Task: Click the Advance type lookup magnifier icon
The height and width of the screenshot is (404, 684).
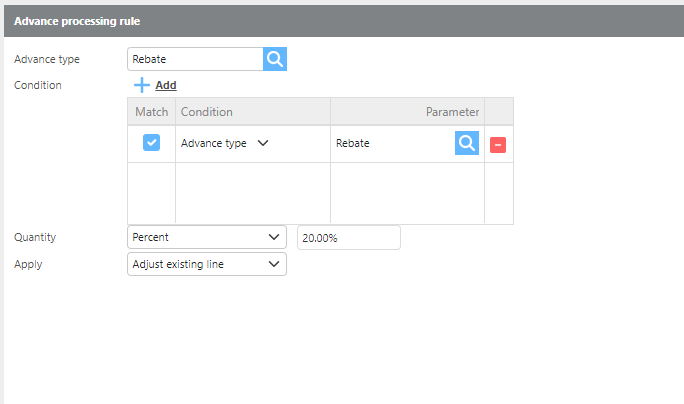Action: click(275, 59)
